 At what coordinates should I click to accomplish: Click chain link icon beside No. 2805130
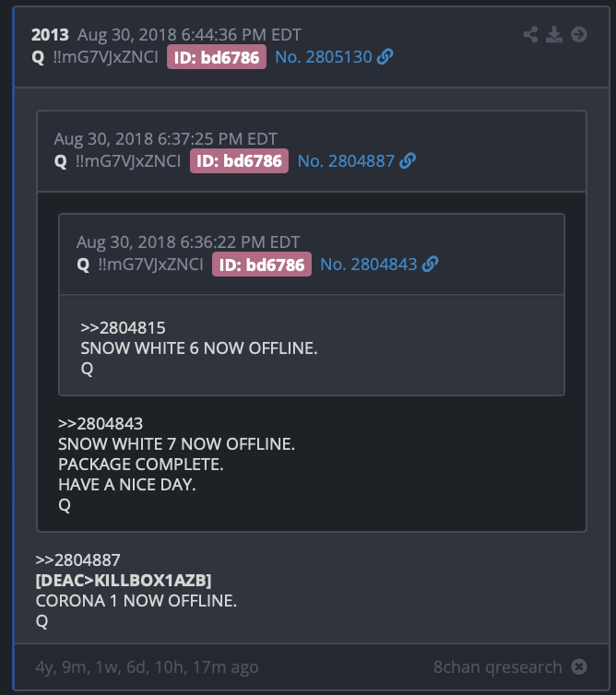tap(385, 57)
